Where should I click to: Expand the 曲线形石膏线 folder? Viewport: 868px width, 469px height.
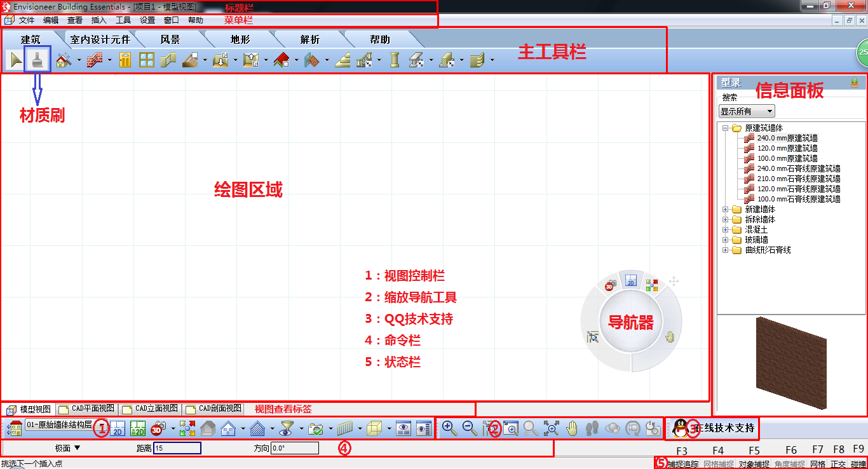(726, 250)
